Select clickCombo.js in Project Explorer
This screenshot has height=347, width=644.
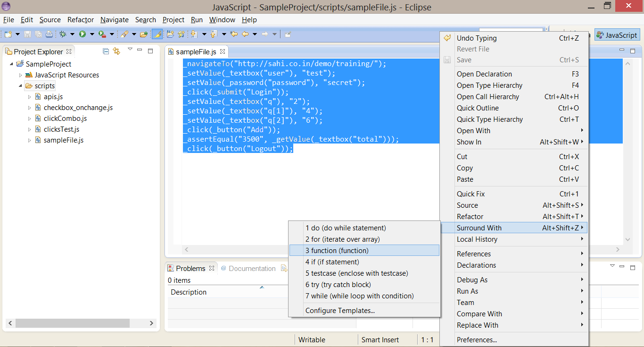click(x=65, y=118)
